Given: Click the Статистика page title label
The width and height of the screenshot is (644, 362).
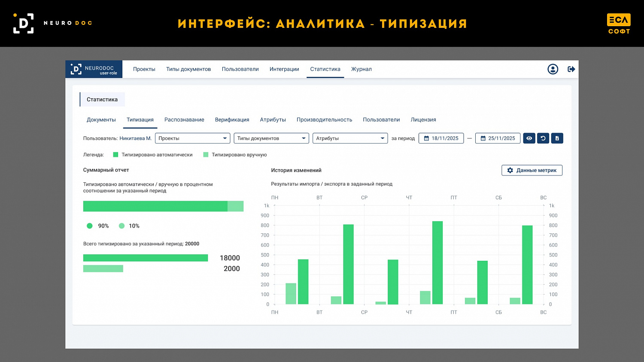Looking at the screenshot, I should point(102,100).
